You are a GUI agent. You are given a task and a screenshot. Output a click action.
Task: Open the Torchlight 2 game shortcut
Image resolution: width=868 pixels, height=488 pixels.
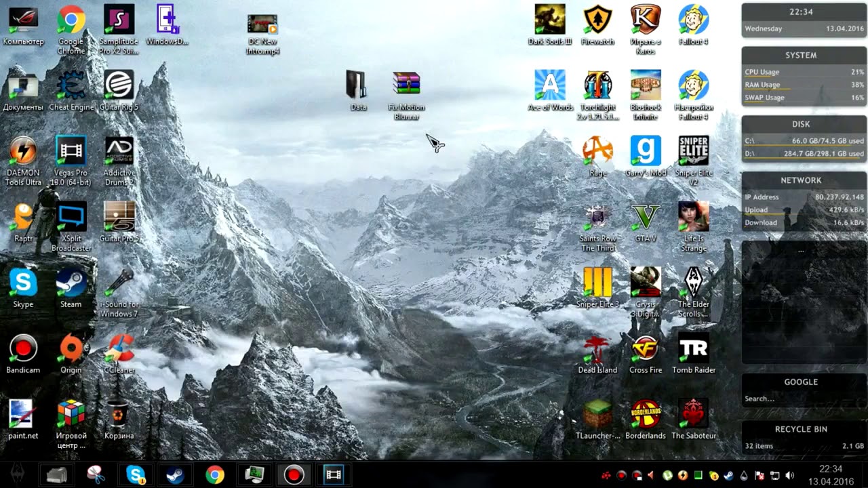[x=597, y=96]
